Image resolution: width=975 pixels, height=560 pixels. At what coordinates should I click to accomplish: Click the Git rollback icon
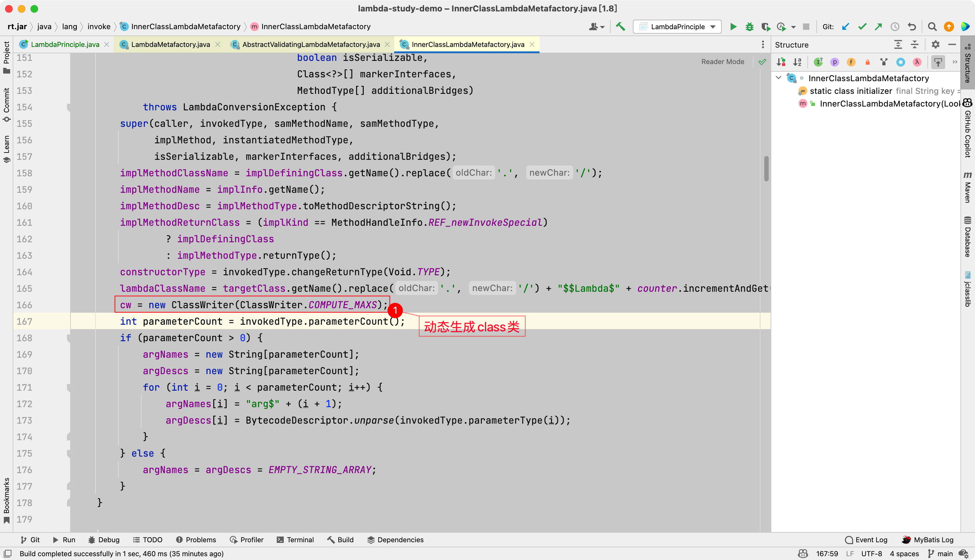pyautogui.click(x=912, y=27)
